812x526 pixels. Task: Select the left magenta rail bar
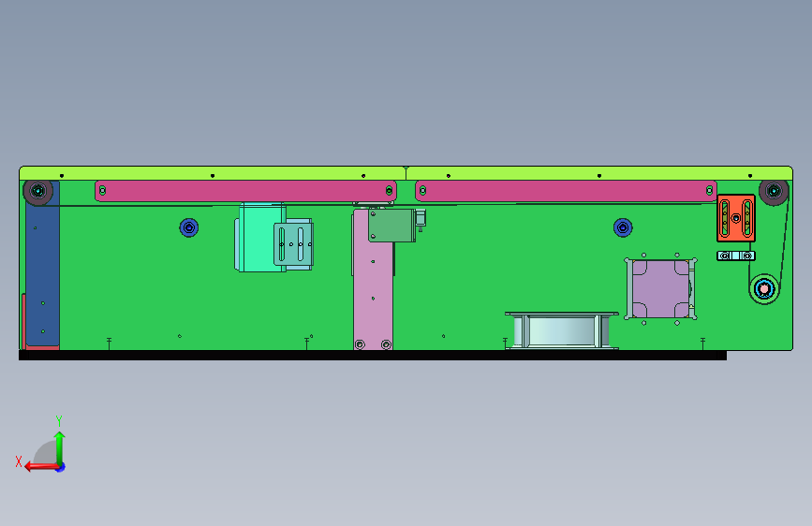245,191
